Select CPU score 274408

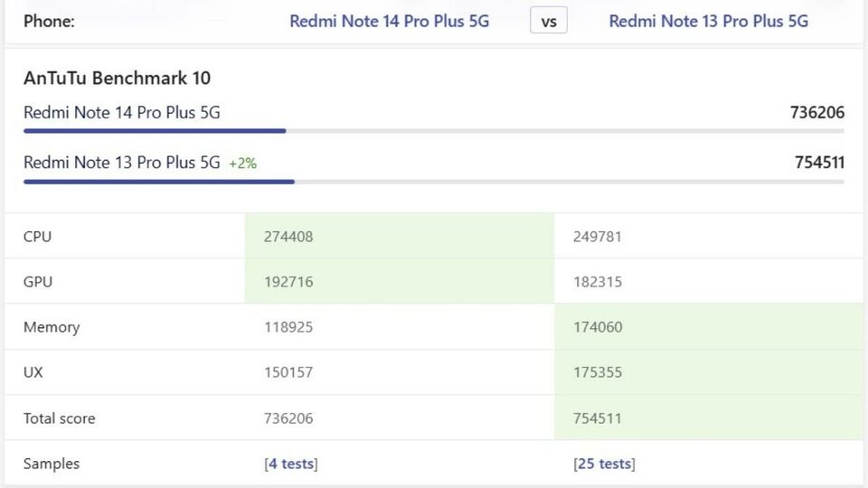click(288, 237)
